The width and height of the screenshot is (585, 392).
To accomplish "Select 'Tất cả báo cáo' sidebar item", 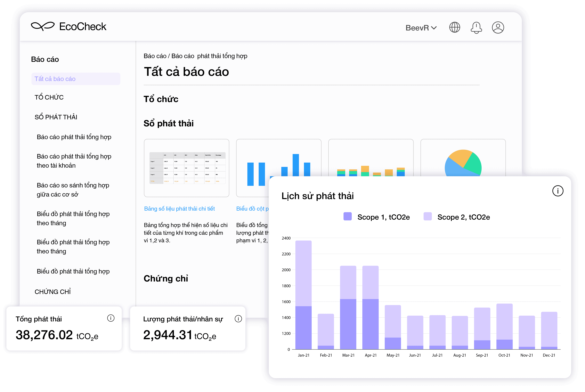I will click(76, 79).
